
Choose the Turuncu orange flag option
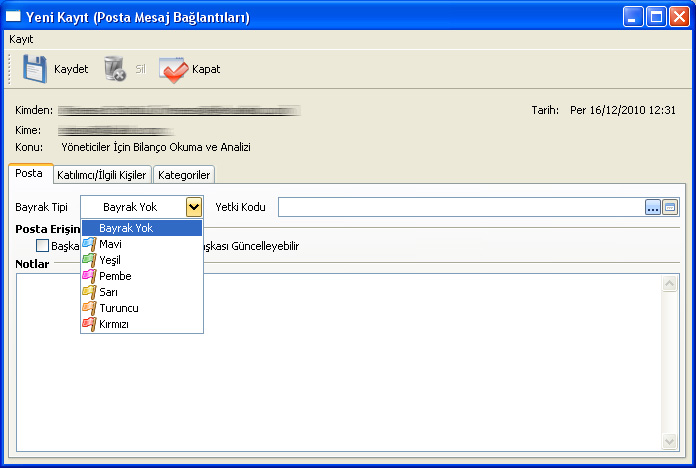118,308
